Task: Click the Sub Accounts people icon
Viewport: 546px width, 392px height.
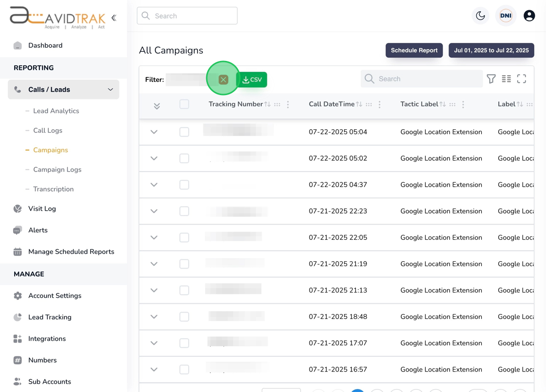Action: click(18, 382)
